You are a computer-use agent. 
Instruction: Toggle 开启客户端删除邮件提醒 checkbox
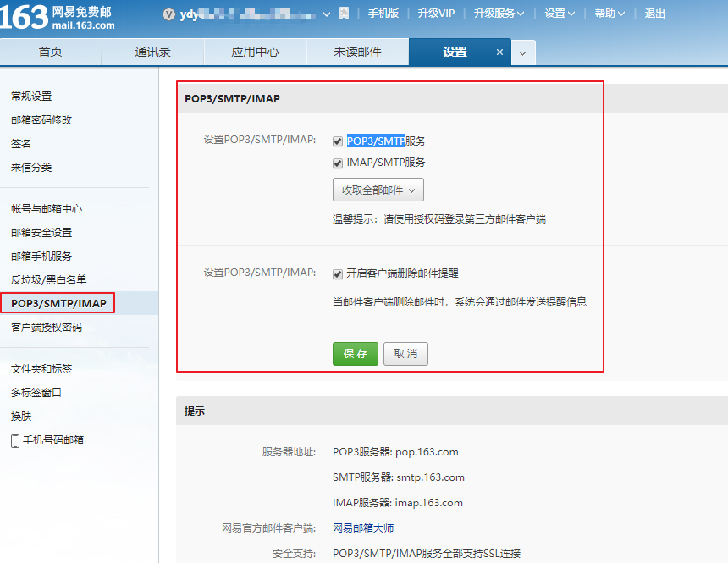coord(338,274)
